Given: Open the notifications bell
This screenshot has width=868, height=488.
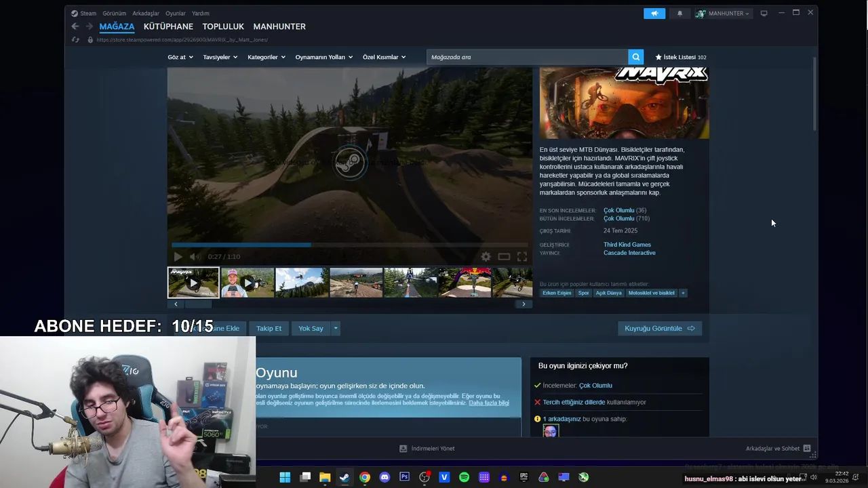Looking at the screenshot, I should (x=679, y=14).
